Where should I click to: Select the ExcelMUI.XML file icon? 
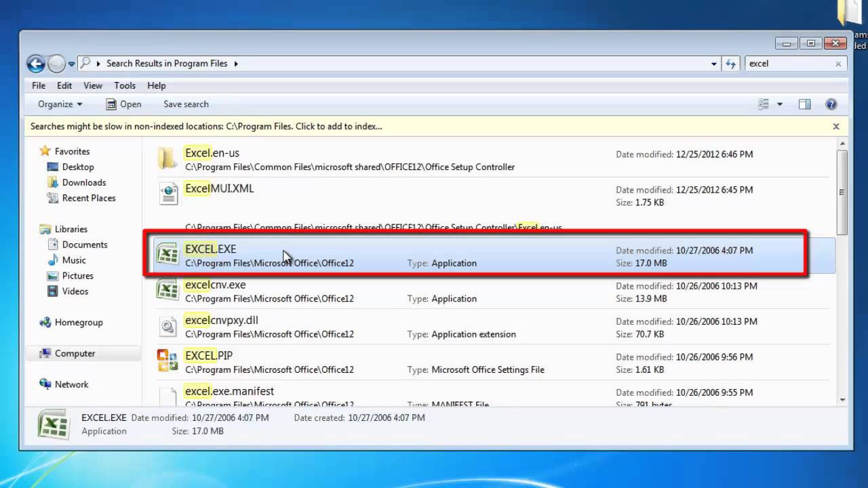168,193
